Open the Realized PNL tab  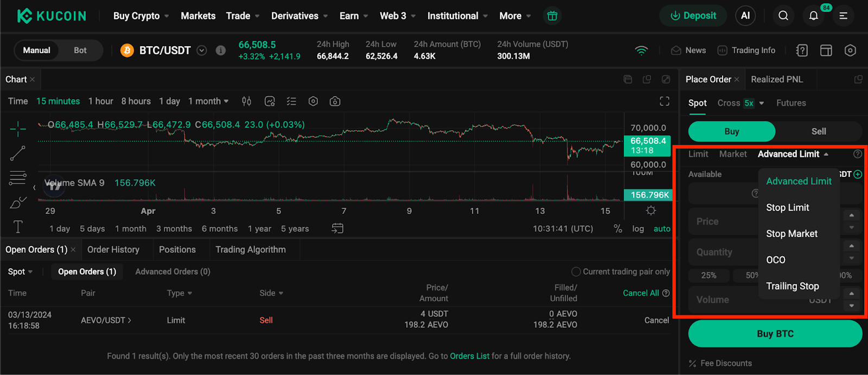coord(776,79)
